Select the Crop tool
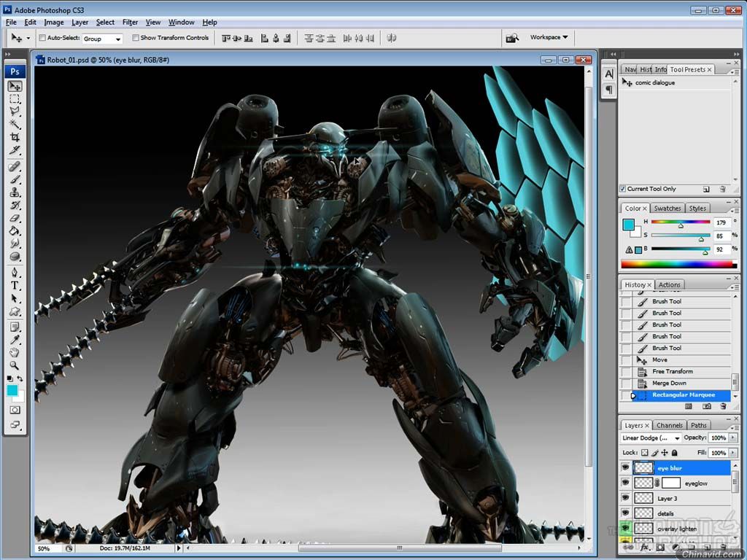 click(x=15, y=137)
